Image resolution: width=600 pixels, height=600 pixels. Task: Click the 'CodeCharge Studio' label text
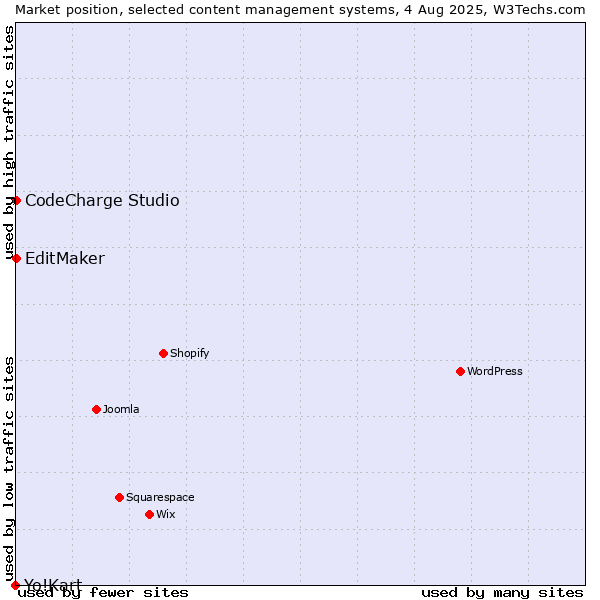tap(102, 201)
